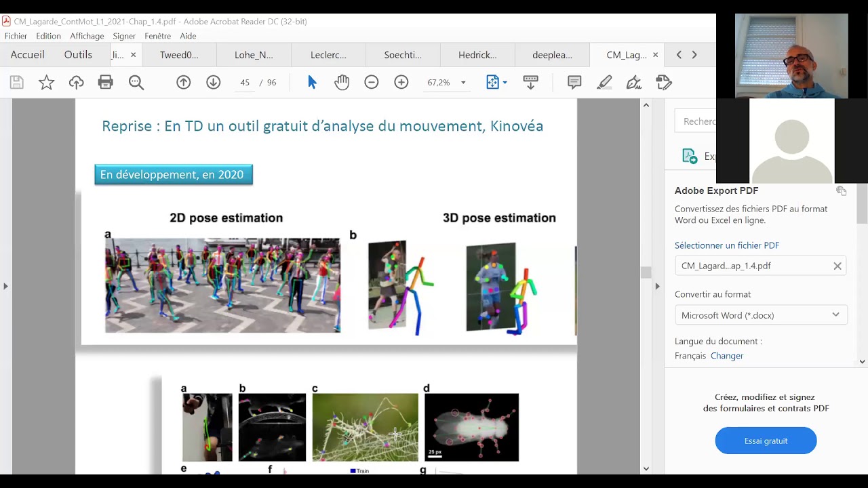Click Changer language link
The width and height of the screenshot is (868, 488).
coord(727,356)
